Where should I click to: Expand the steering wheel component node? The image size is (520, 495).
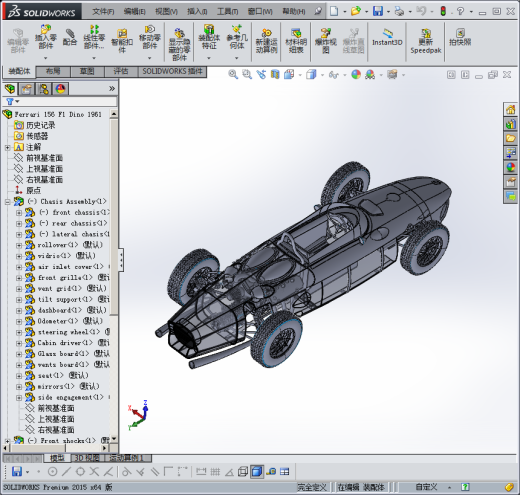(x=19, y=332)
